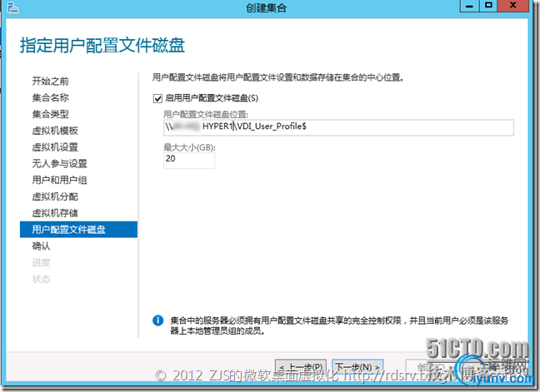The height and width of the screenshot is (392, 540).
Task: Go to the 用户和用户组 step
Action: (x=59, y=180)
